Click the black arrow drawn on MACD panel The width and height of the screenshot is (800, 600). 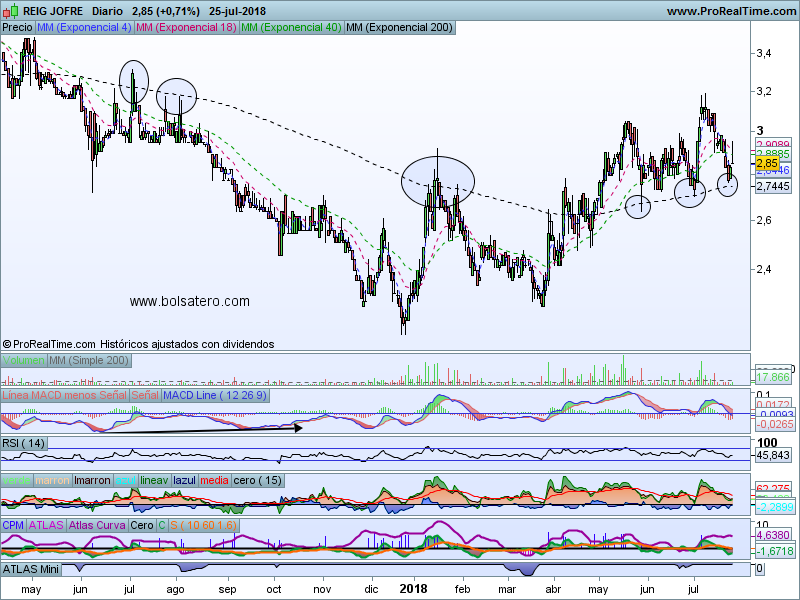pyautogui.click(x=200, y=428)
